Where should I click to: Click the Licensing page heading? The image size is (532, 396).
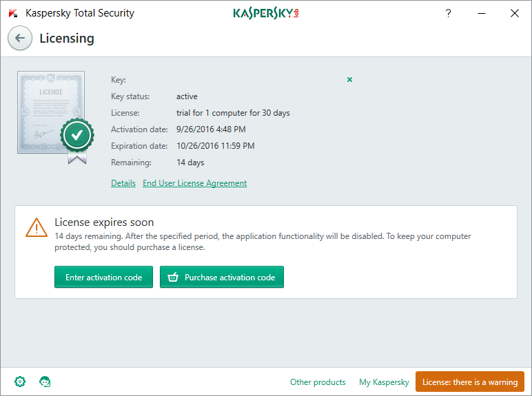click(67, 39)
